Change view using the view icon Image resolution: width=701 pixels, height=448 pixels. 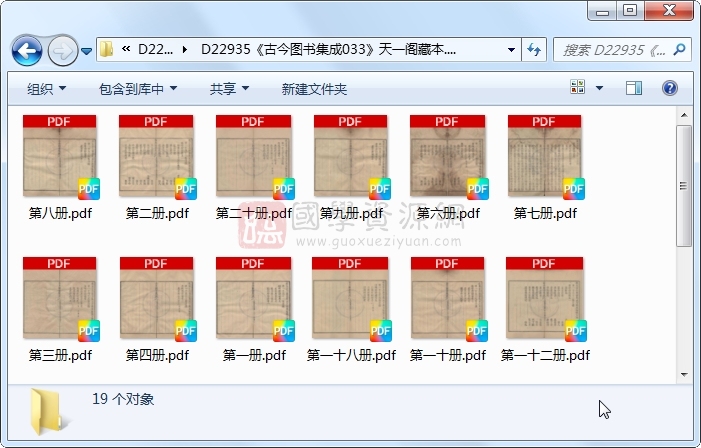click(x=578, y=87)
